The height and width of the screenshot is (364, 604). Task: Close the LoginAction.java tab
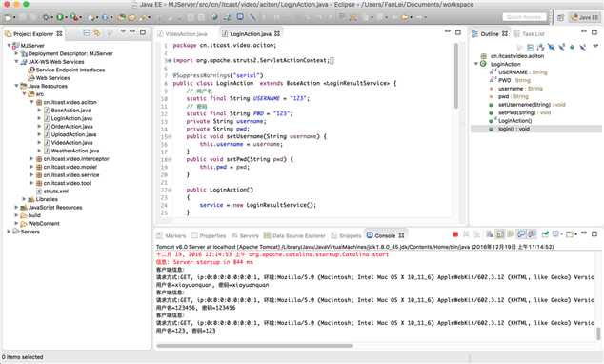point(277,34)
